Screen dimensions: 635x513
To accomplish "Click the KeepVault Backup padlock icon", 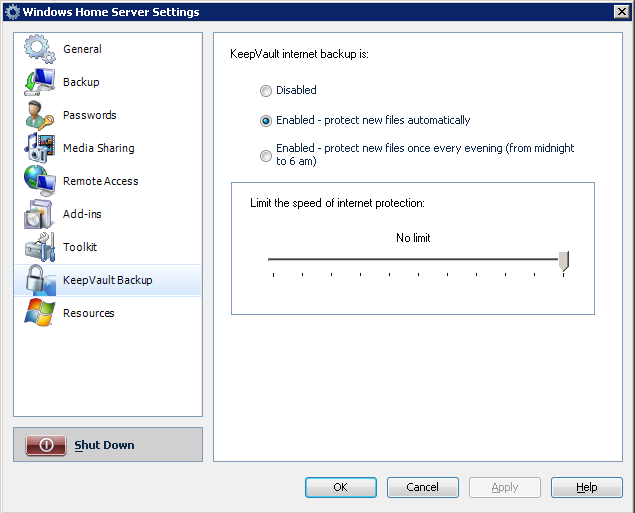I will 39,280.
